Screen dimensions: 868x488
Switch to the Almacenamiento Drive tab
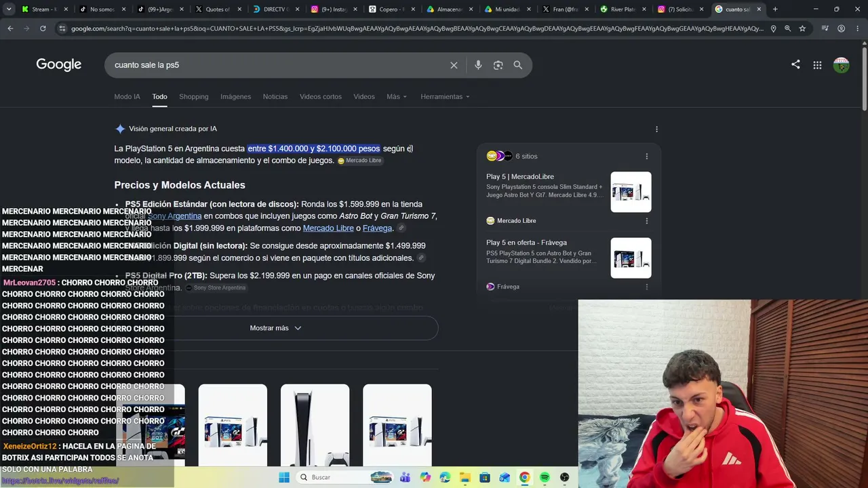click(x=451, y=9)
